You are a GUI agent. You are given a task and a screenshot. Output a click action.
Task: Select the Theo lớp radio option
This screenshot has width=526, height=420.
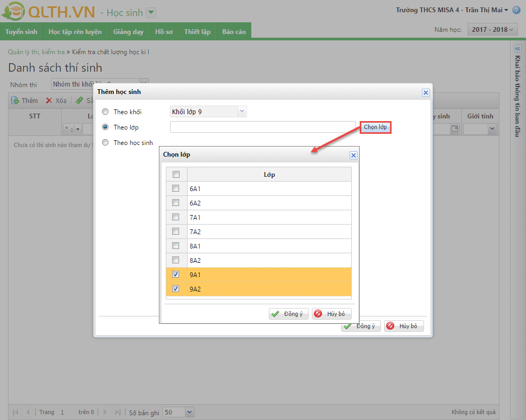click(105, 127)
